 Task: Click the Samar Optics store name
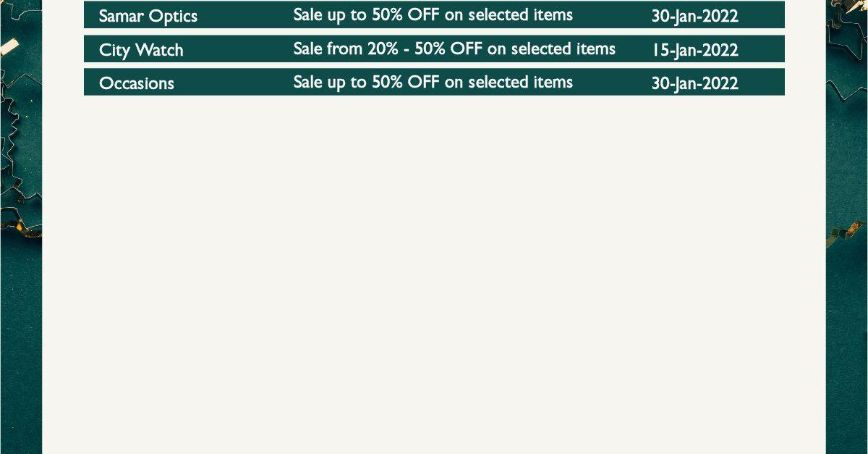coord(148,17)
